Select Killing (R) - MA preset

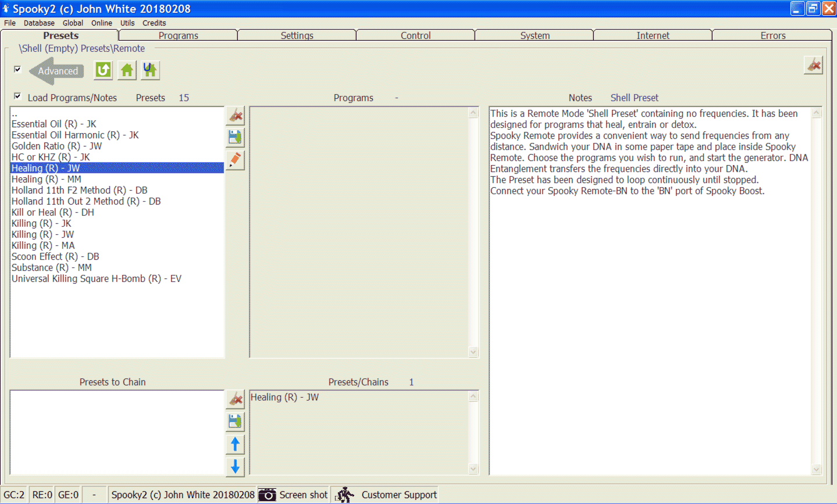[43, 245]
